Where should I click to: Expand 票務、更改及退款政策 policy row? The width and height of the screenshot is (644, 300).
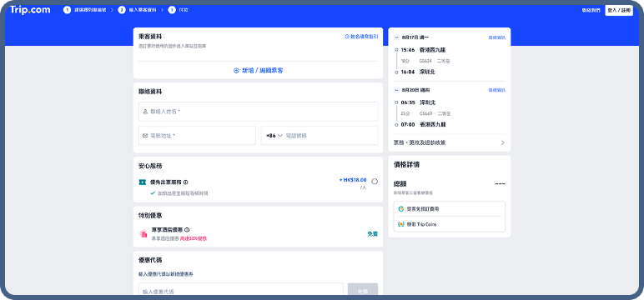coord(450,142)
